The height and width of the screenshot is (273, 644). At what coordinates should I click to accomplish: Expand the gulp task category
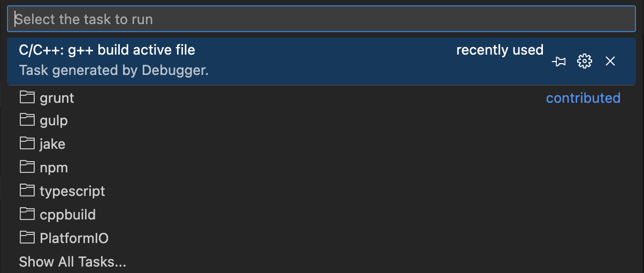point(54,121)
